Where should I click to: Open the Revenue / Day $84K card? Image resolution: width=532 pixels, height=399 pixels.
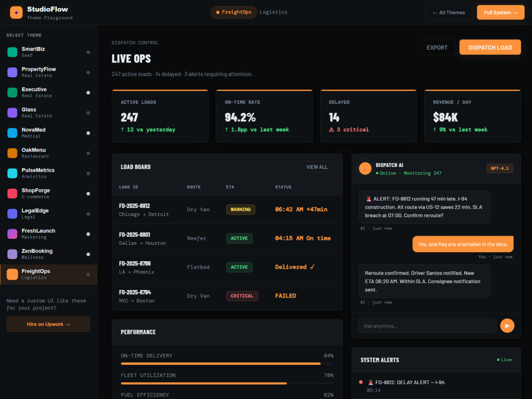pos(472,116)
